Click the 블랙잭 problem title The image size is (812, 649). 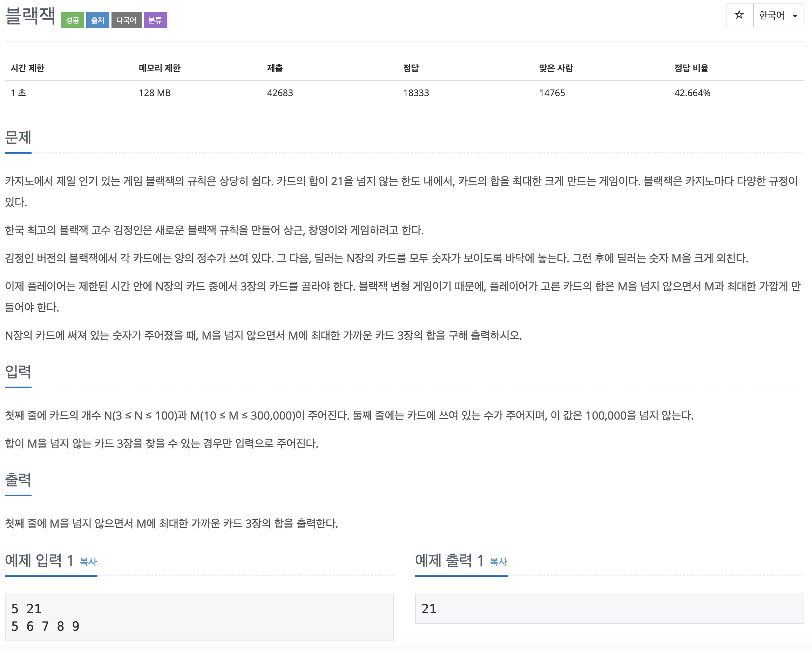pos(31,16)
